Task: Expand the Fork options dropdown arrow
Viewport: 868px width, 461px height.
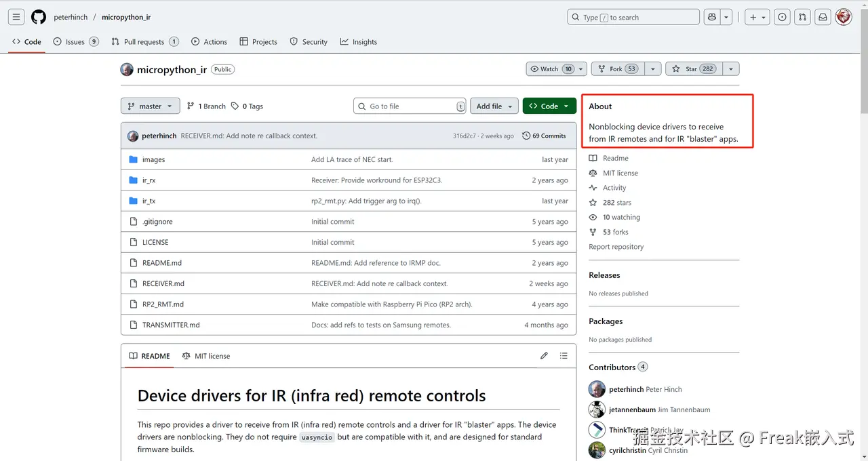Action: pyautogui.click(x=652, y=69)
